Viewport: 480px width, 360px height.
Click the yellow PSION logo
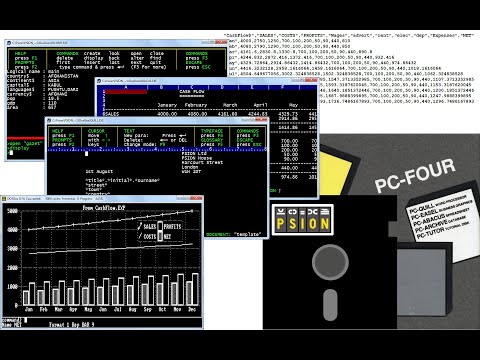[303, 220]
